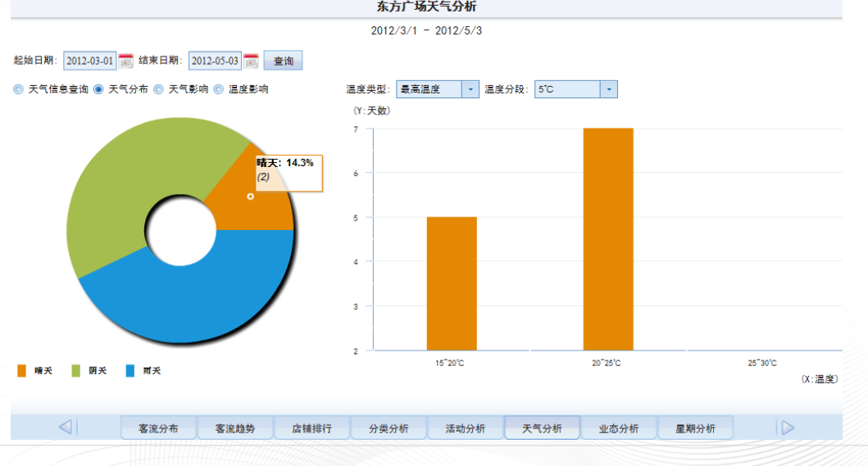
Task: Click the right arrow to page tabs forward
Action: 788,428
